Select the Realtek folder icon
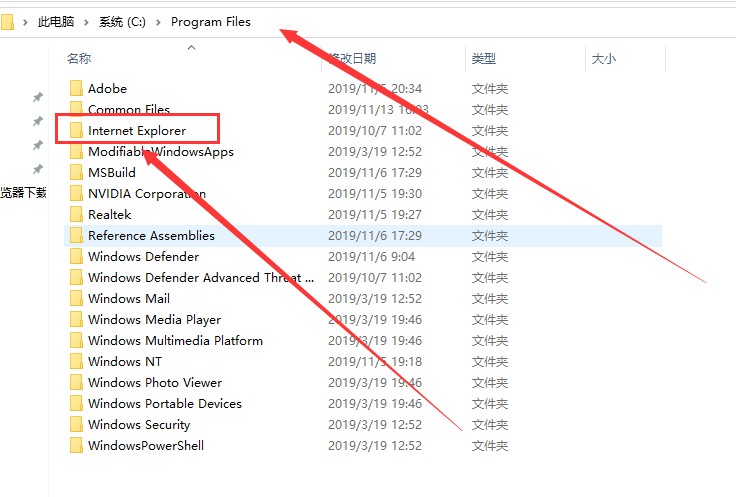 (x=76, y=214)
